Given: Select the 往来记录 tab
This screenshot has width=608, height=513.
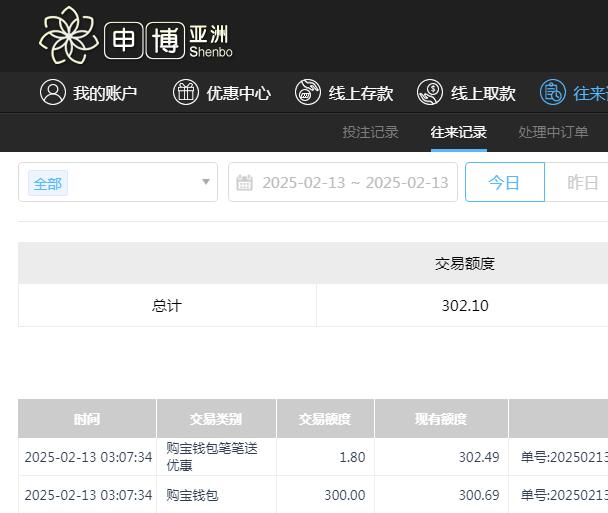Looking at the screenshot, I should (x=459, y=132).
